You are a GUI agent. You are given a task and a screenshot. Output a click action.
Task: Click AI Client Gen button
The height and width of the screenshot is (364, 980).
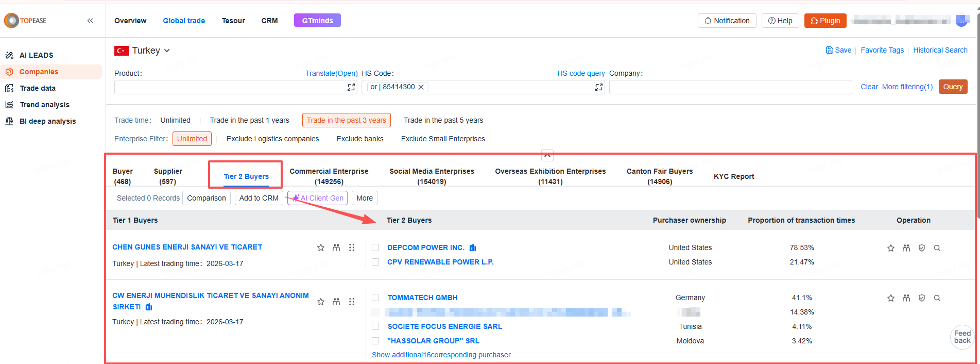click(317, 198)
